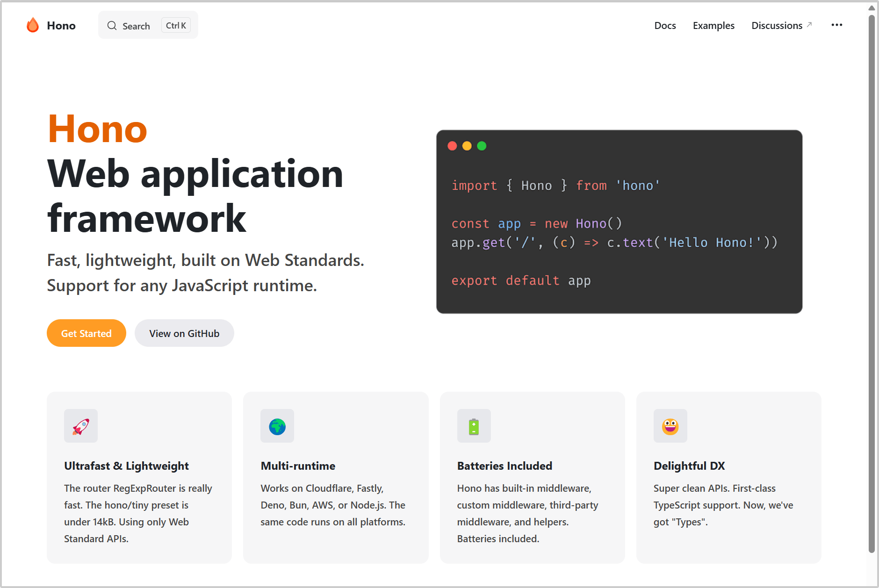Click the yellow dot in code window
Viewport: 879px width, 588px height.
[467, 146]
